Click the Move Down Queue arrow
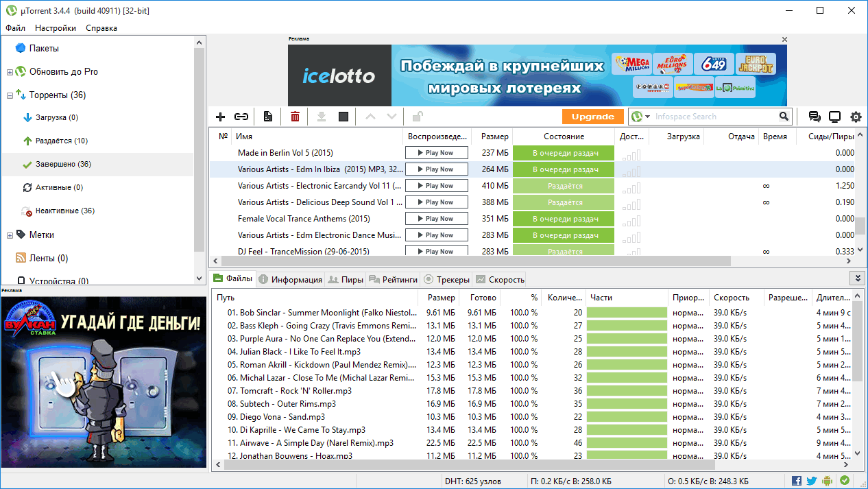This screenshot has height=489, width=868. pyautogui.click(x=391, y=117)
